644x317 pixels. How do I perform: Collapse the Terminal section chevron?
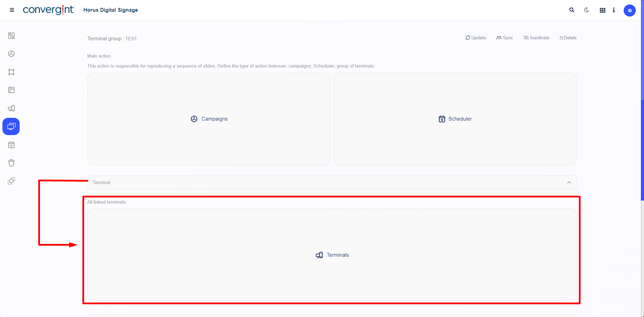click(x=569, y=183)
